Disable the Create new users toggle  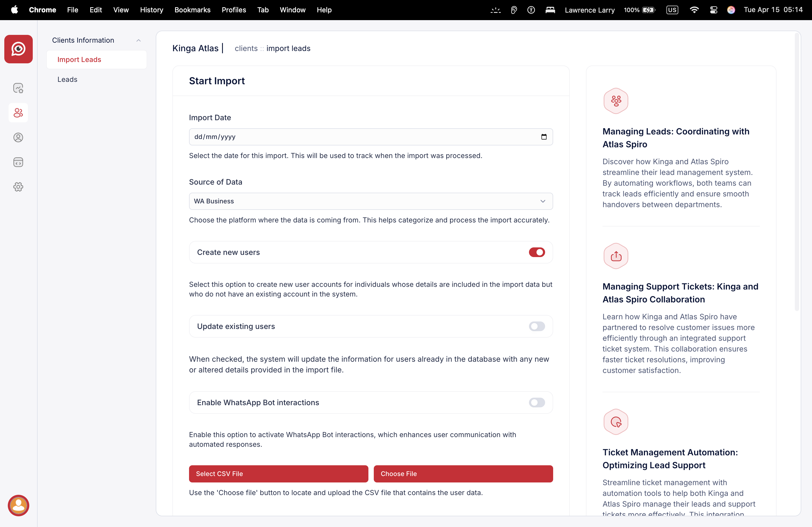(537, 252)
